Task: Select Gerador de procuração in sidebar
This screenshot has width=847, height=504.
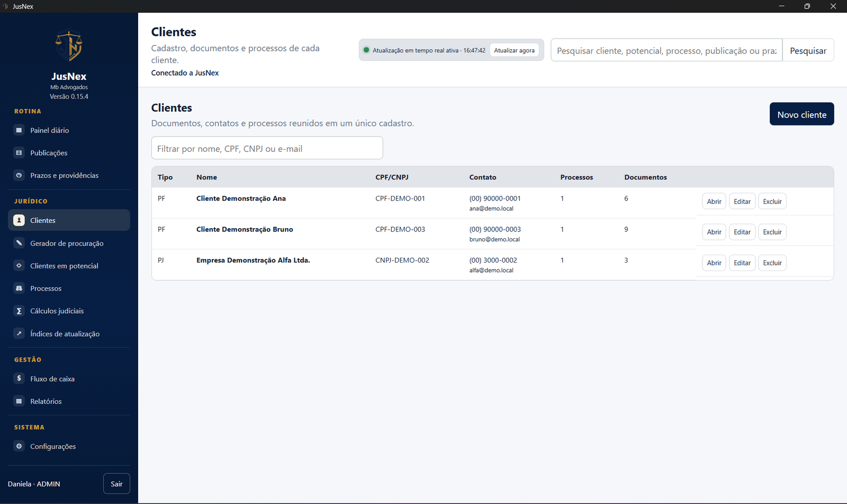Action: pyautogui.click(x=69, y=243)
